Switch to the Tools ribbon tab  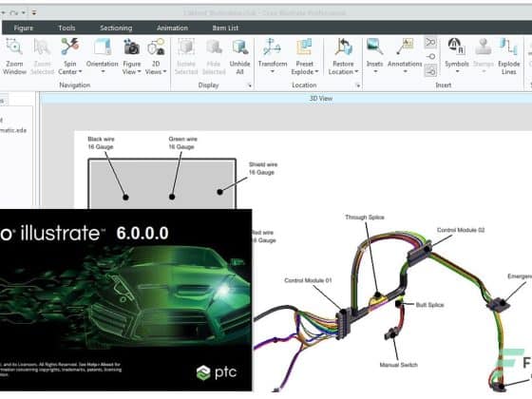point(66,28)
